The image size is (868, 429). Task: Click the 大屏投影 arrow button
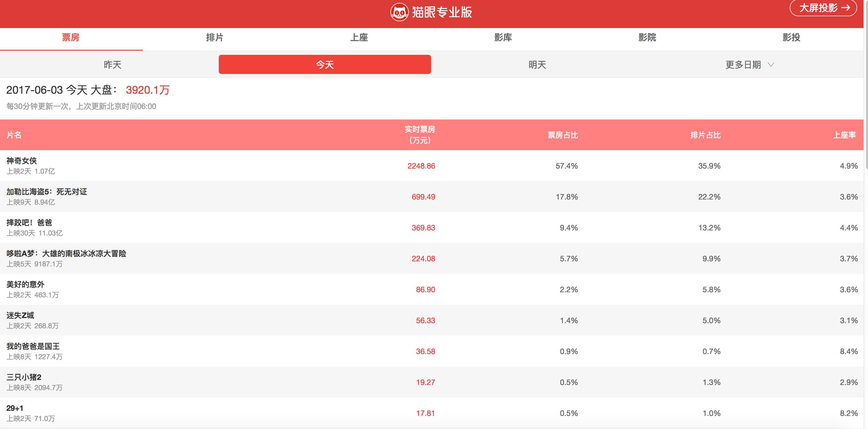(823, 8)
